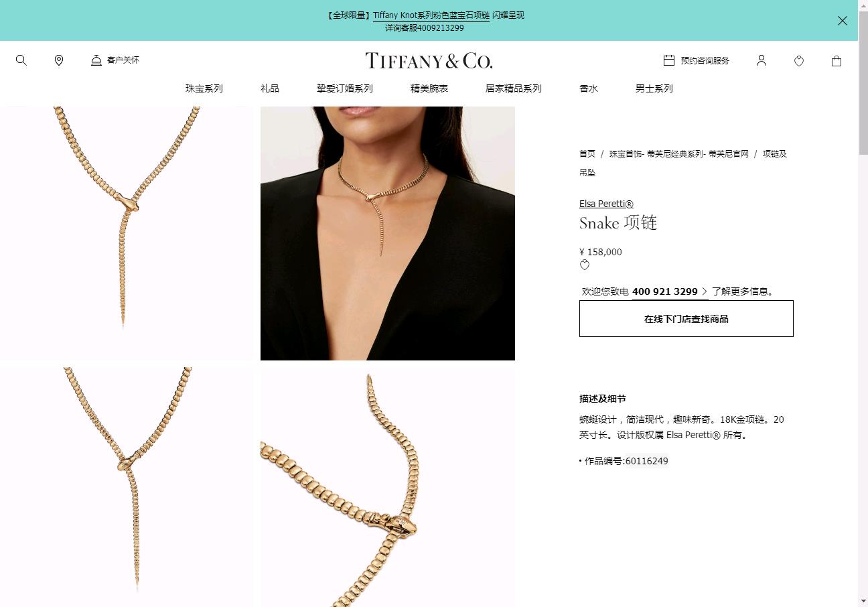Add necklace to wishlist under price

tap(585, 265)
